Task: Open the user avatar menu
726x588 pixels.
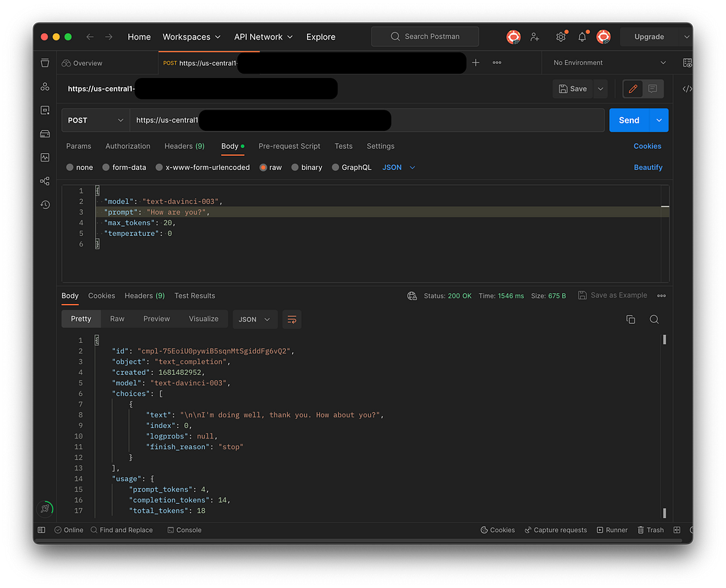Action: pos(603,37)
